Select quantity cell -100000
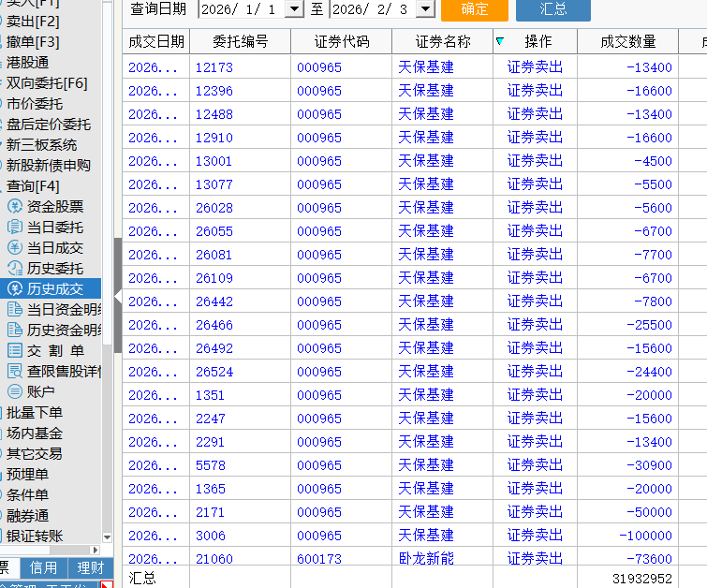 click(627, 536)
